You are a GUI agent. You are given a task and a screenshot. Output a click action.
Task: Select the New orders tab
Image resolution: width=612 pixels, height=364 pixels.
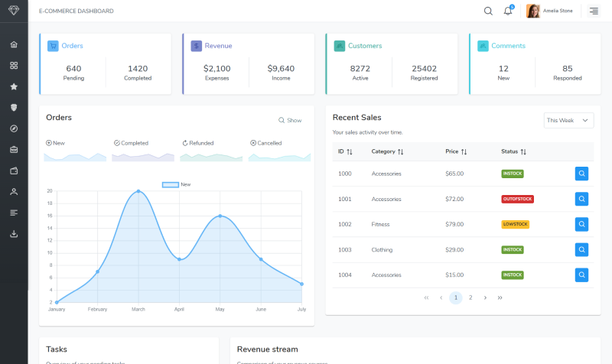(55, 143)
